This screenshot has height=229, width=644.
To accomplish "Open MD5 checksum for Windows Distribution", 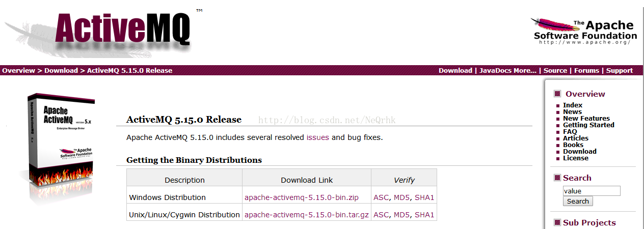I will point(401,197).
